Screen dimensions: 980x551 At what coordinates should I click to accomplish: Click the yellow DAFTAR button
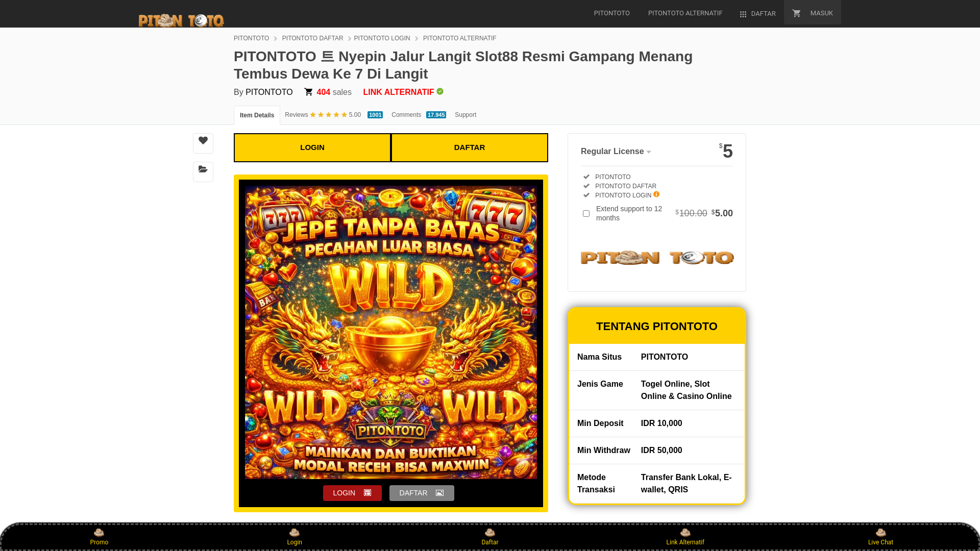click(470, 147)
